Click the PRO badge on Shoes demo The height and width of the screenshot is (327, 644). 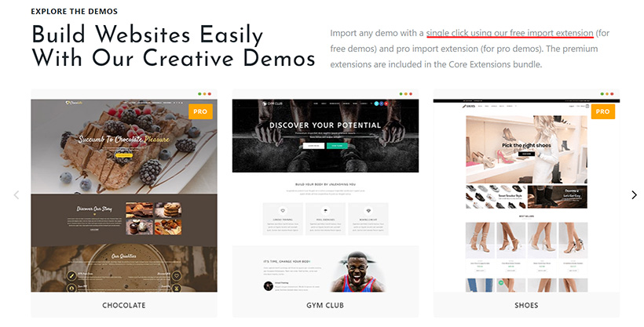602,111
